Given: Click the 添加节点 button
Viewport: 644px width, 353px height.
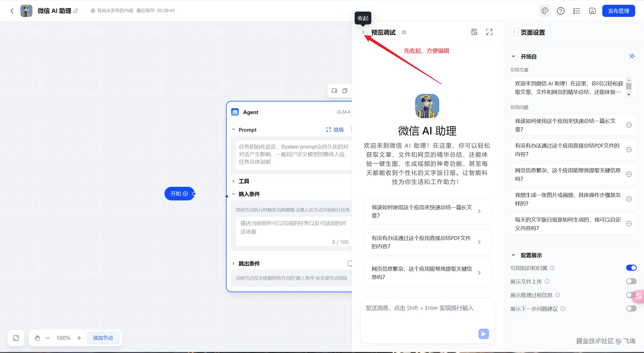Looking at the screenshot, I should pyautogui.click(x=103, y=338).
